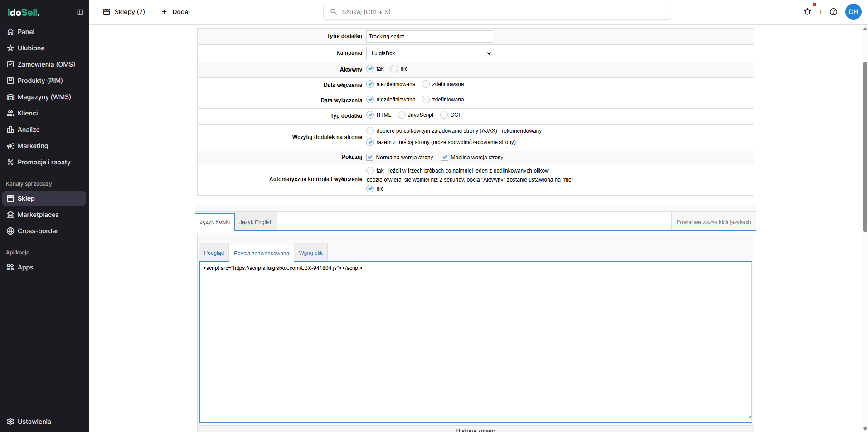Switch to the Wgraj plik tab
The height and width of the screenshot is (432, 868).
pyautogui.click(x=310, y=253)
